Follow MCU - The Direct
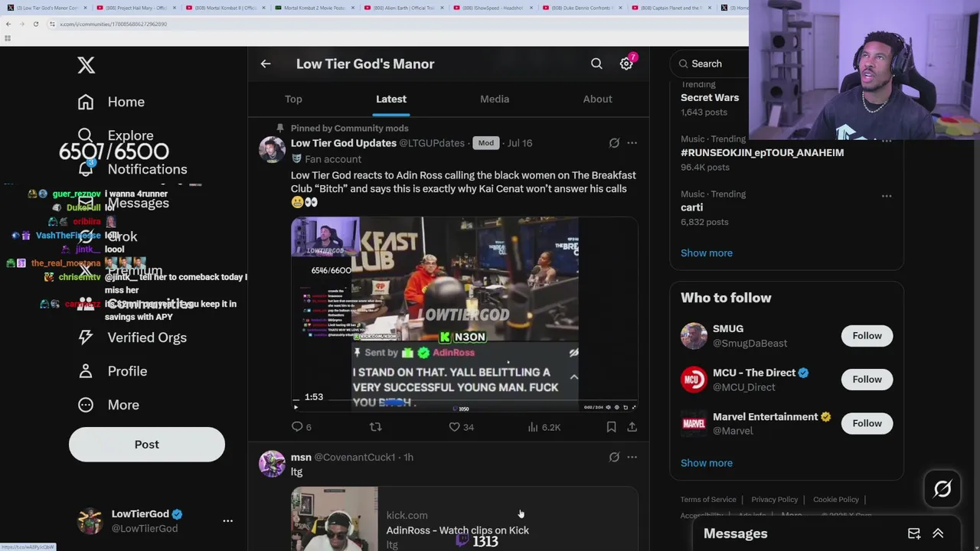Image resolution: width=980 pixels, height=551 pixels. pyautogui.click(x=867, y=379)
